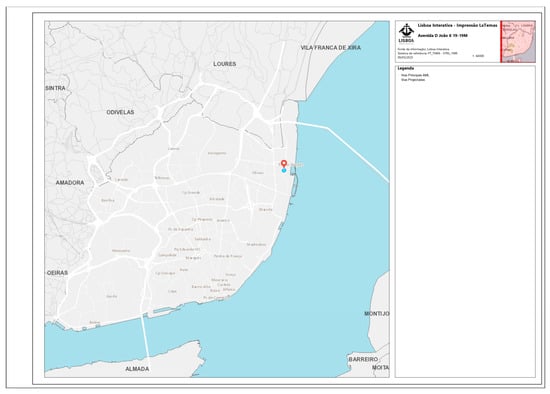Select the LOURES municipality label
The height and width of the screenshot is (394, 550).
pyautogui.click(x=224, y=64)
